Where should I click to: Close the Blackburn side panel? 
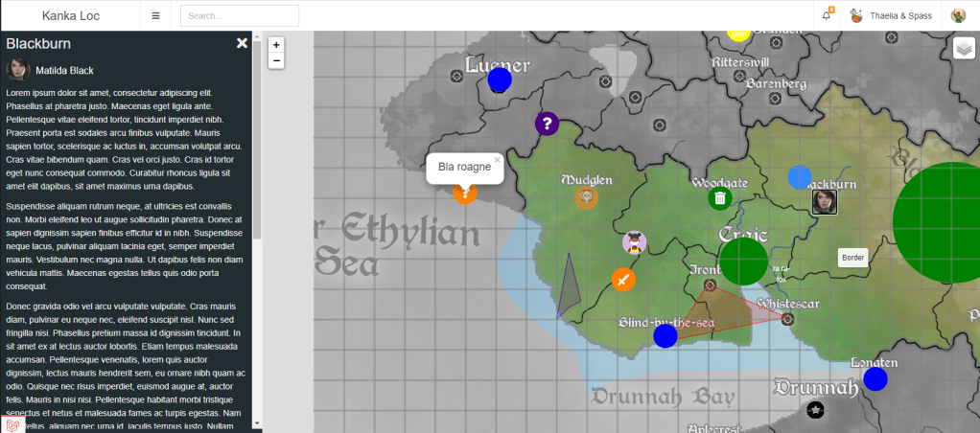tap(243, 43)
